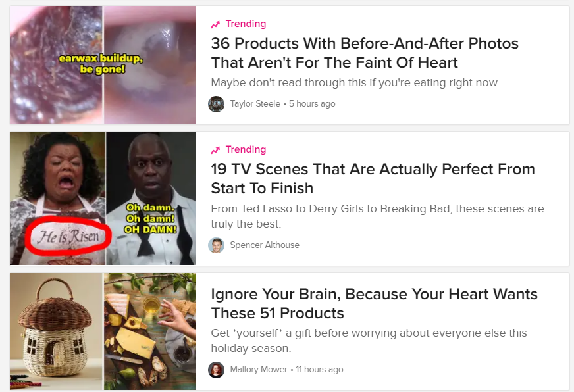Click the Spencer Althouse author name

tap(265, 245)
